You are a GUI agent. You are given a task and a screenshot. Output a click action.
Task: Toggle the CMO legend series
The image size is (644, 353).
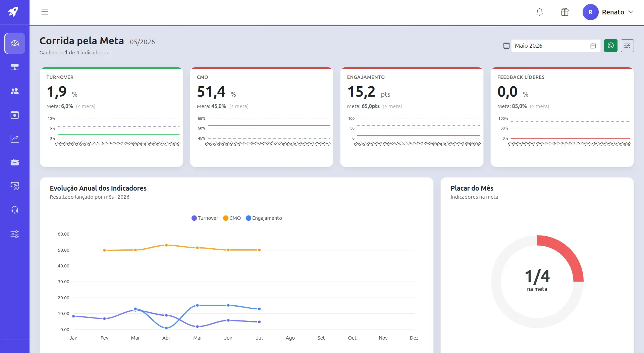coord(232,218)
